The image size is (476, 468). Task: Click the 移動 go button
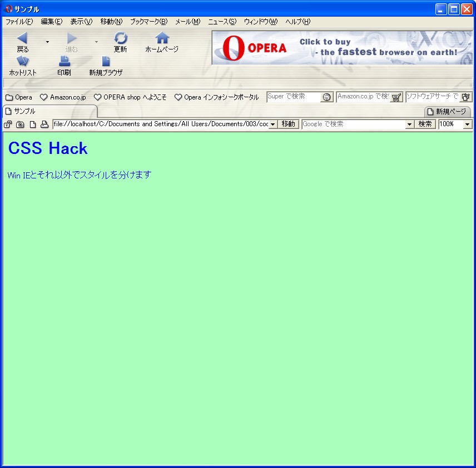289,124
